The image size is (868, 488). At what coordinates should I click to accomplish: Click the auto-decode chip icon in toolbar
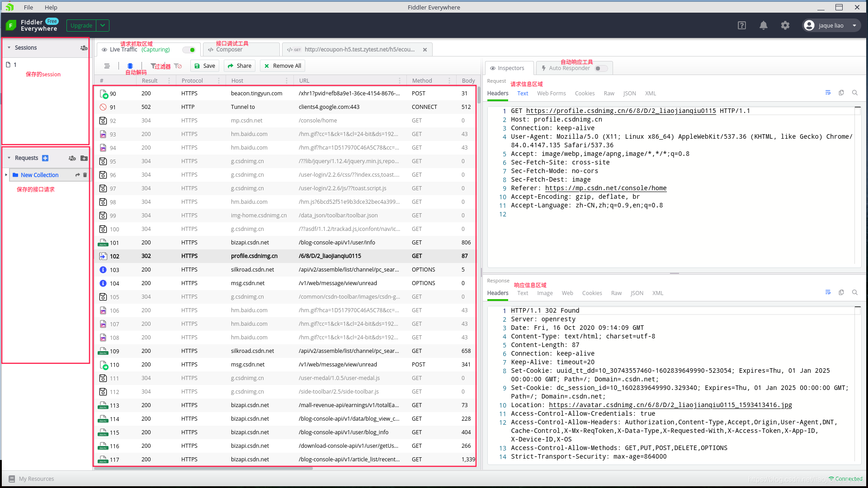[130, 66]
